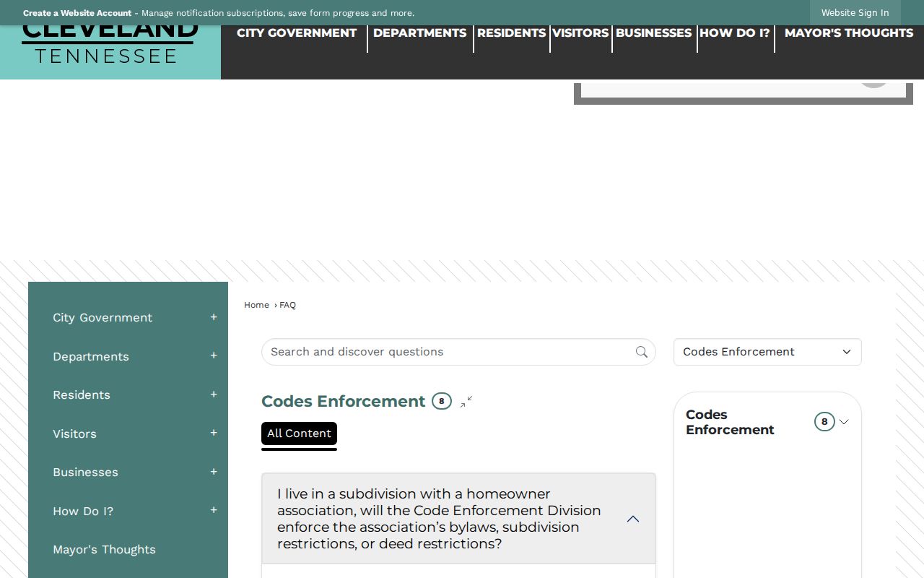This screenshot has height=578, width=924.
Task: Click FAQ breadcrumb link
Action: pos(287,305)
